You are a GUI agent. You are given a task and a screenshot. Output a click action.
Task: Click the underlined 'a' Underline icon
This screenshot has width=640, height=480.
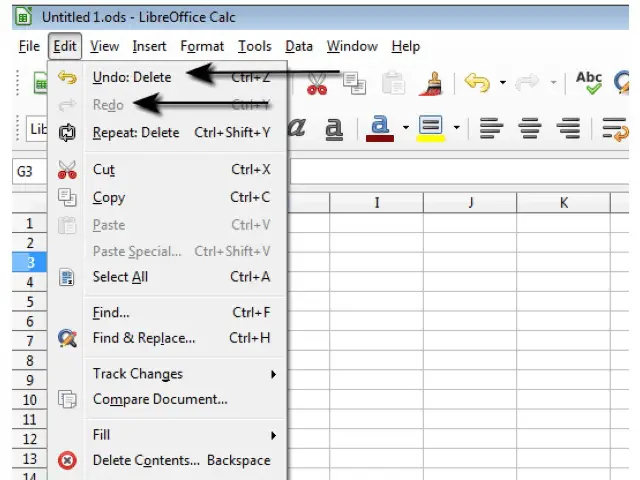334,129
